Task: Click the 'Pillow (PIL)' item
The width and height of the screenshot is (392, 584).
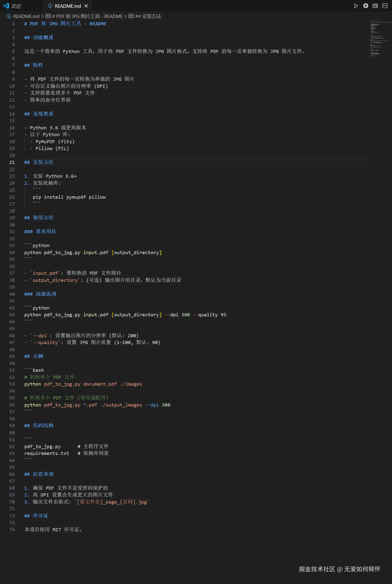Action: (x=52, y=149)
